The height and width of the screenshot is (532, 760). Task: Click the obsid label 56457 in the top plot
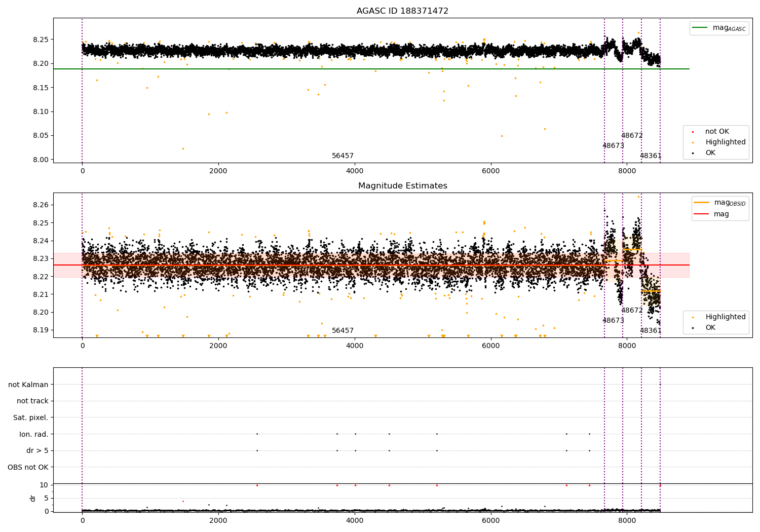(x=343, y=156)
